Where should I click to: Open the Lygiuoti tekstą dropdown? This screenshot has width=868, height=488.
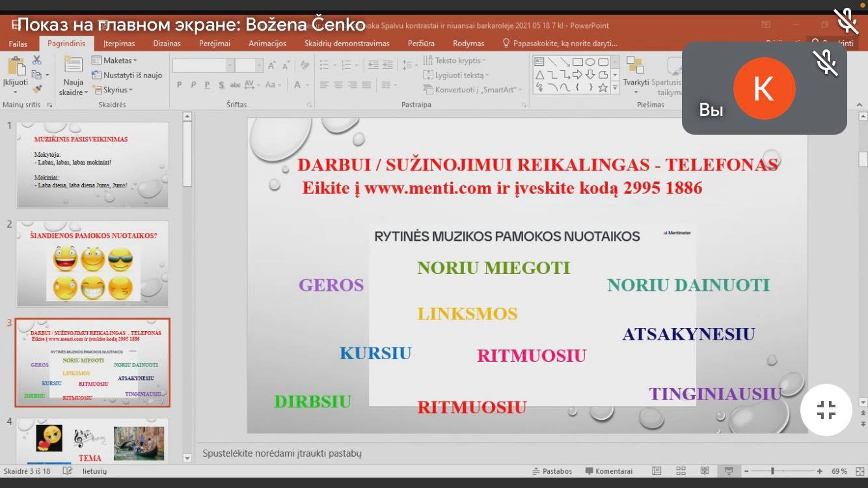pyautogui.click(x=455, y=75)
